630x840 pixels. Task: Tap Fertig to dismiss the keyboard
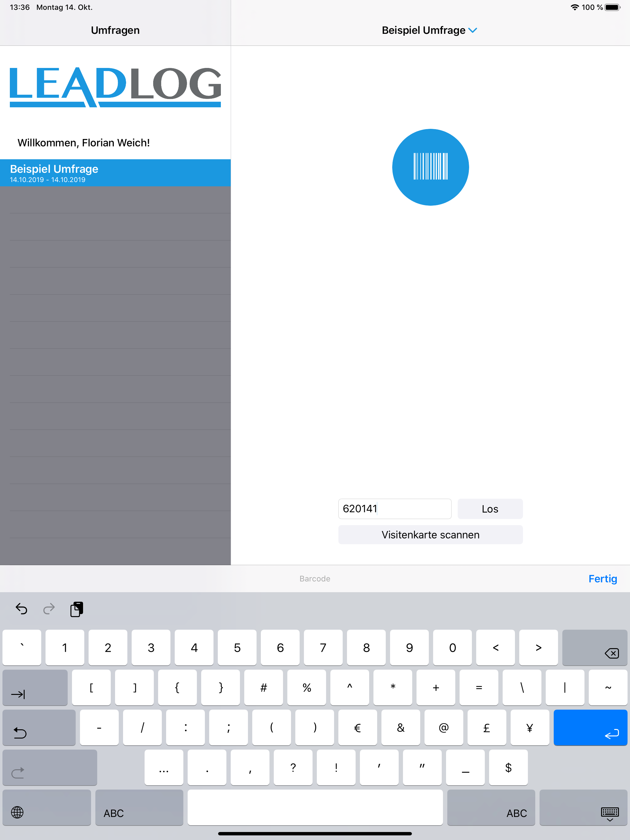click(x=603, y=578)
